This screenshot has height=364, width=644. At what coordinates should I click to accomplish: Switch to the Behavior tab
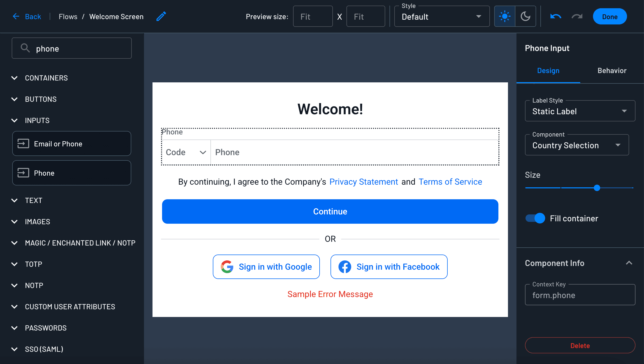pos(612,71)
